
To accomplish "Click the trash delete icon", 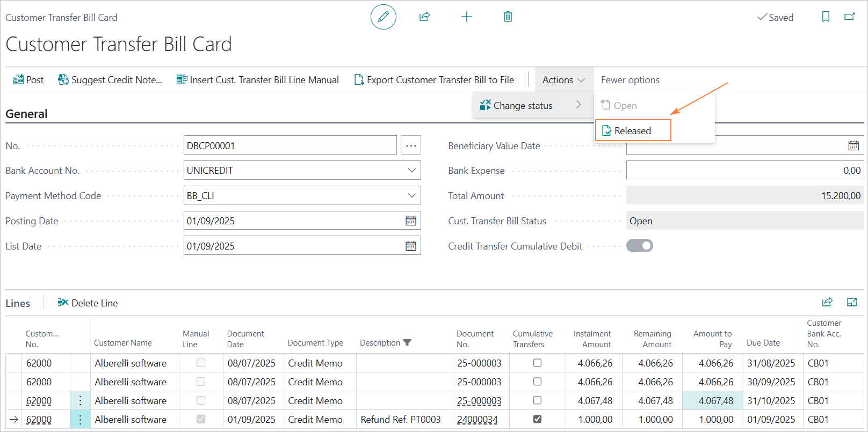I will click(x=508, y=17).
